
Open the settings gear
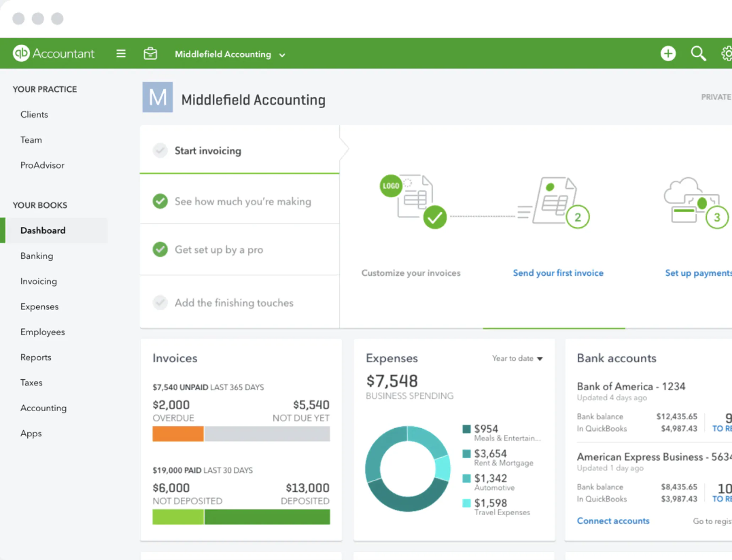click(726, 53)
